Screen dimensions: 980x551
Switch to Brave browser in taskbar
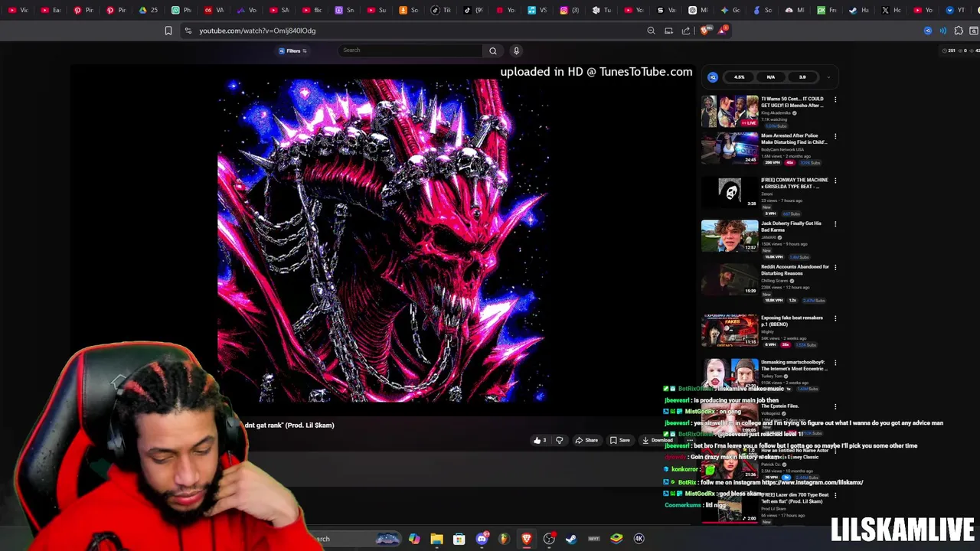click(527, 539)
